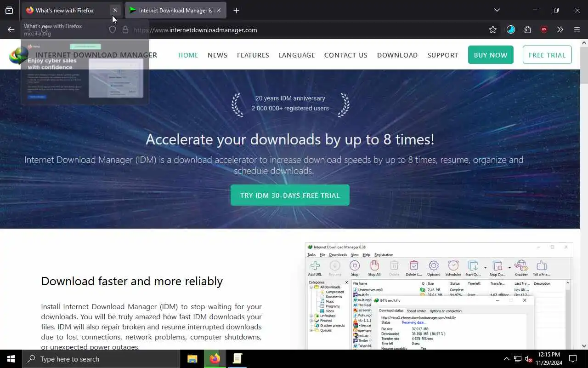The width and height of the screenshot is (588, 368).
Task: Click the scrollbar down arrow
Action: [x=584, y=345]
